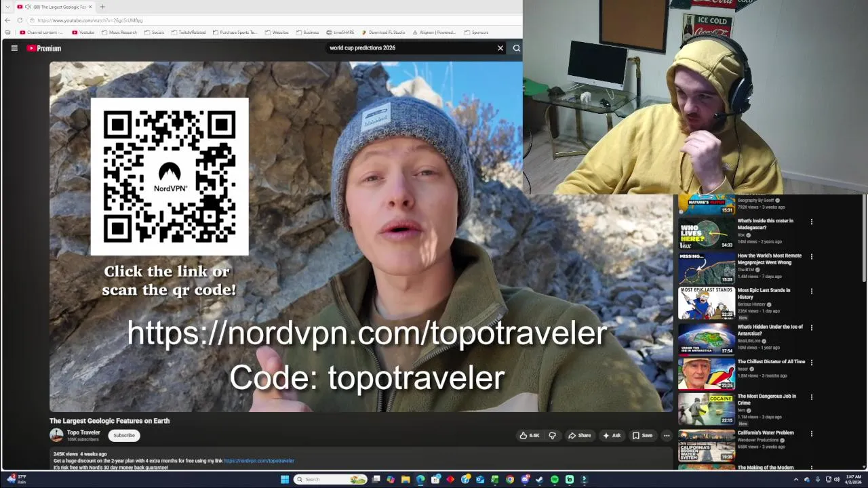The image size is (868, 488).
Task: Open options for 'Chillest Dictator' video
Action: click(x=811, y=363)
